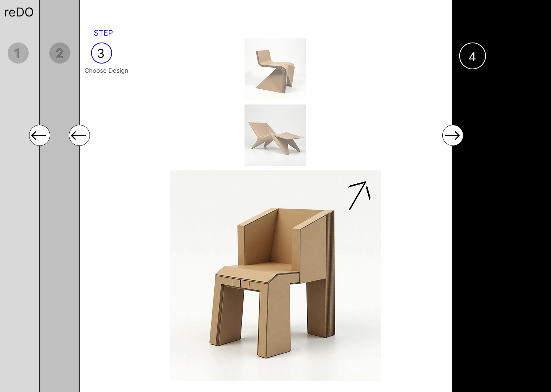551x392 pixels.
Task: Open the darker gray step 2 panel
Action: coord(59,230)
